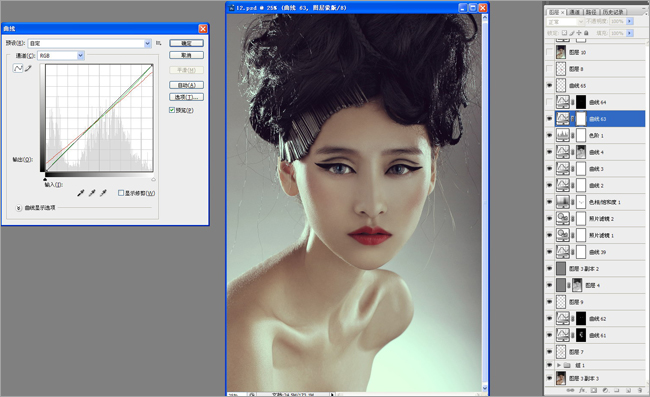650x397 pixels.
Task: Hide layer 曲线 63
Action: 549,119
